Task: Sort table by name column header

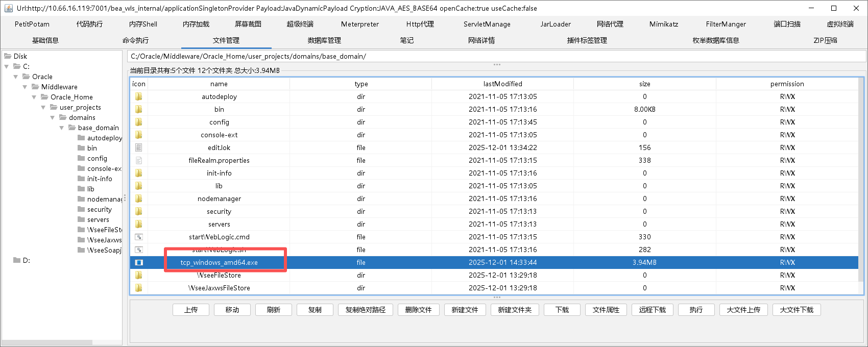Action: (219, 84)
